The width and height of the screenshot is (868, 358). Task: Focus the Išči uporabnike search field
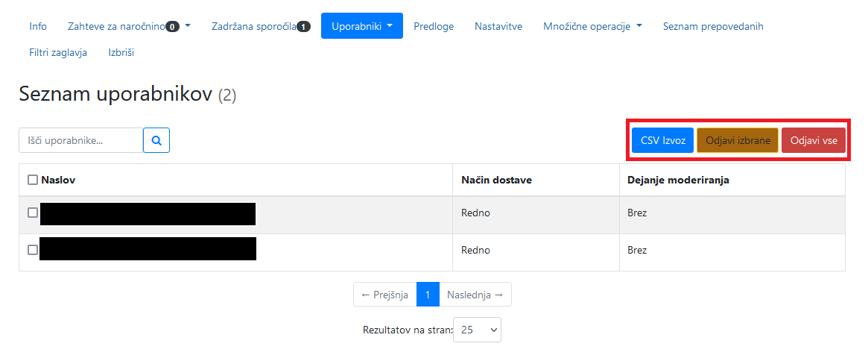point(81,140)
